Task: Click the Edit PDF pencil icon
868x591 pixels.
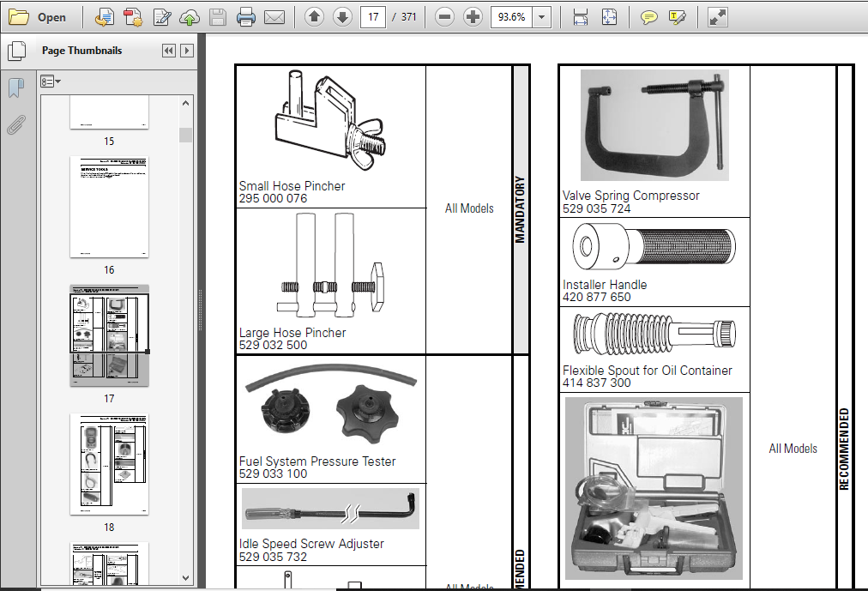Action: point(161,17)
